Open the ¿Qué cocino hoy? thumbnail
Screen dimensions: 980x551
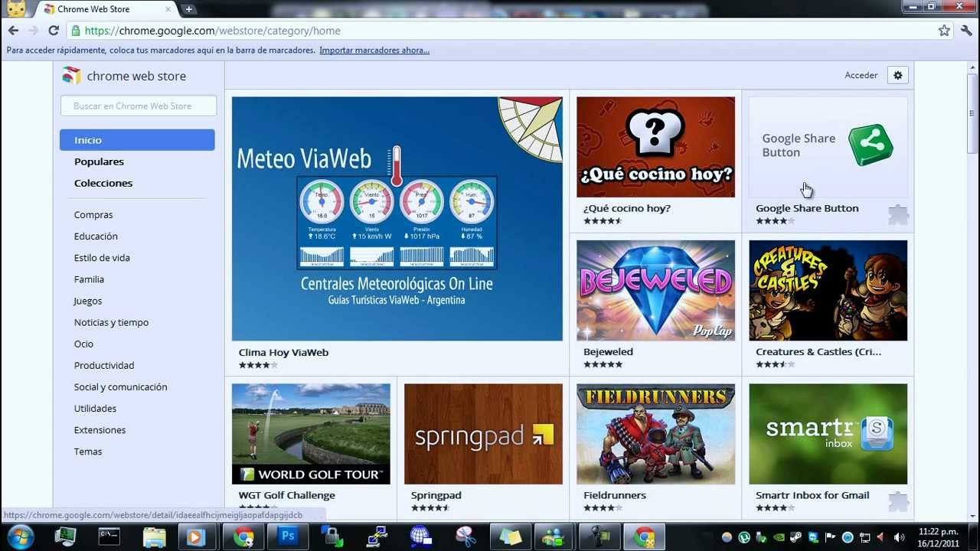coord(655,147)
